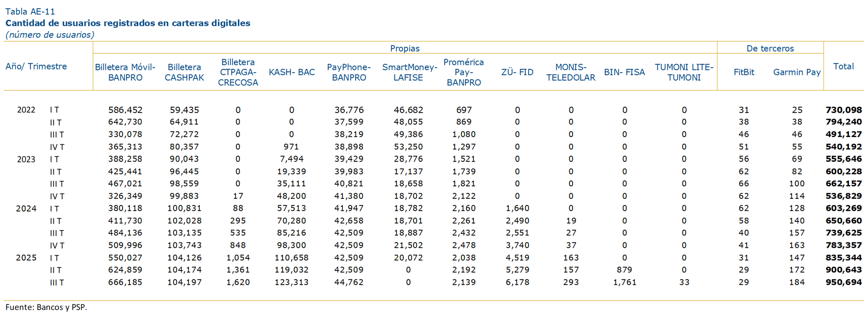868x318 pixels.
Task: Click the Billetera Móvil-BANPRO column header
Action: [x=125, y=72]
